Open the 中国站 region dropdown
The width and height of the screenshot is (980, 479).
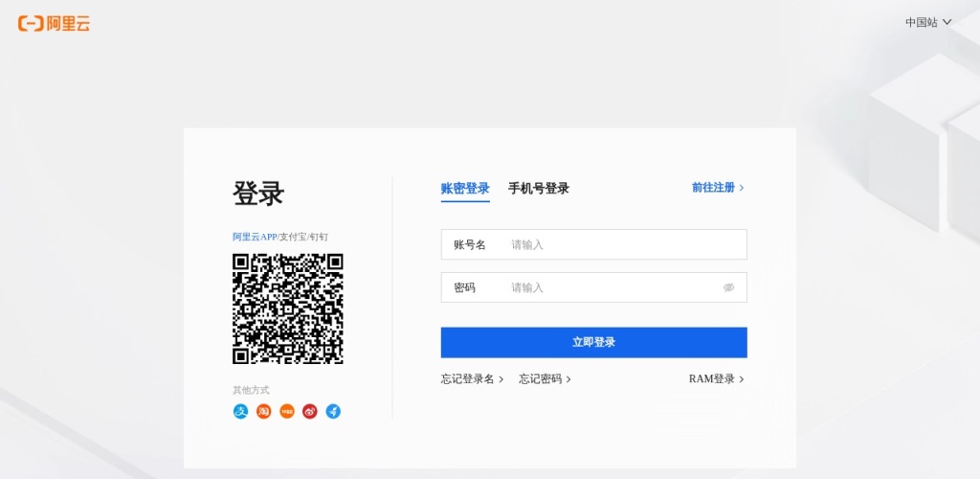click(927, 22)
